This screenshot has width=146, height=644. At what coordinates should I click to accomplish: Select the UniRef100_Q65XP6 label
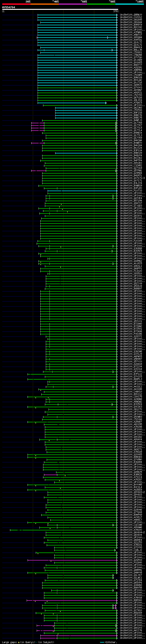click(131, 583)
